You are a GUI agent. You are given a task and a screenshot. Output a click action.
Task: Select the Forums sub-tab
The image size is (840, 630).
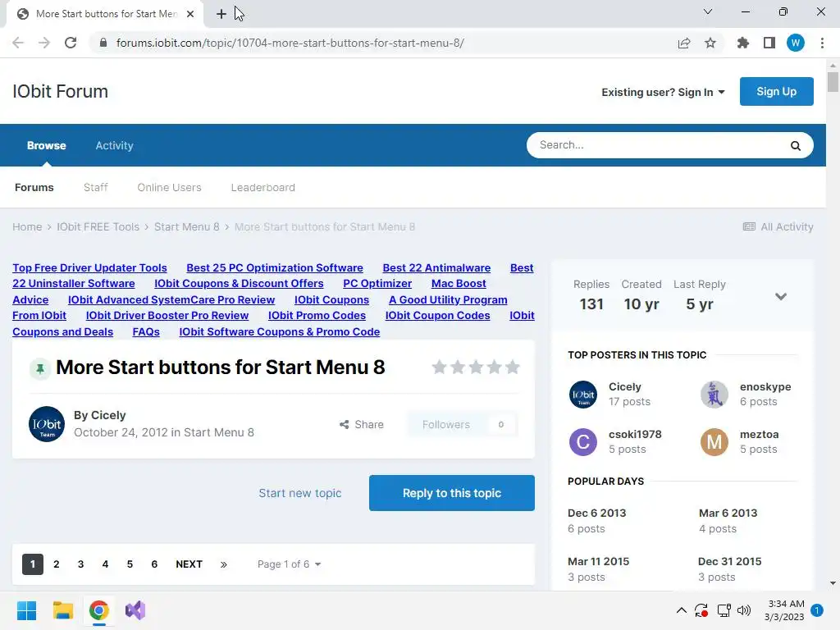pos(34,188)
